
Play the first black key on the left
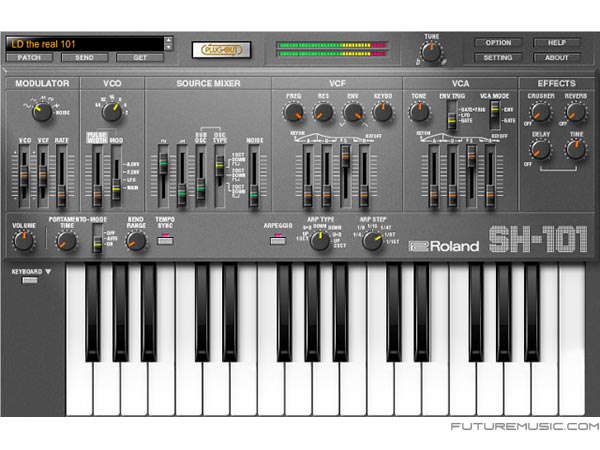click(x=93, y=312)
